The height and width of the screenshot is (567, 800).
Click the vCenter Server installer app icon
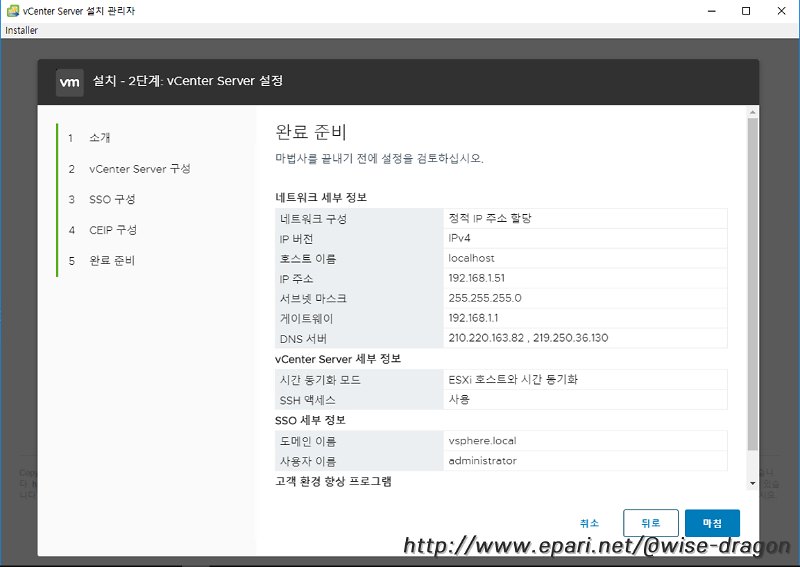(13, 11)
